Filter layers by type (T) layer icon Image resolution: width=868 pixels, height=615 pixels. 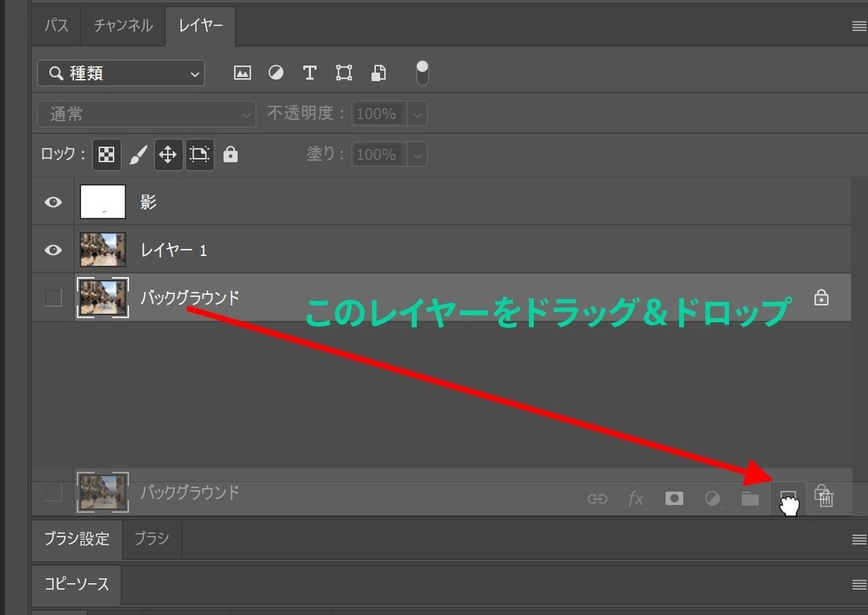click(310, 72)
